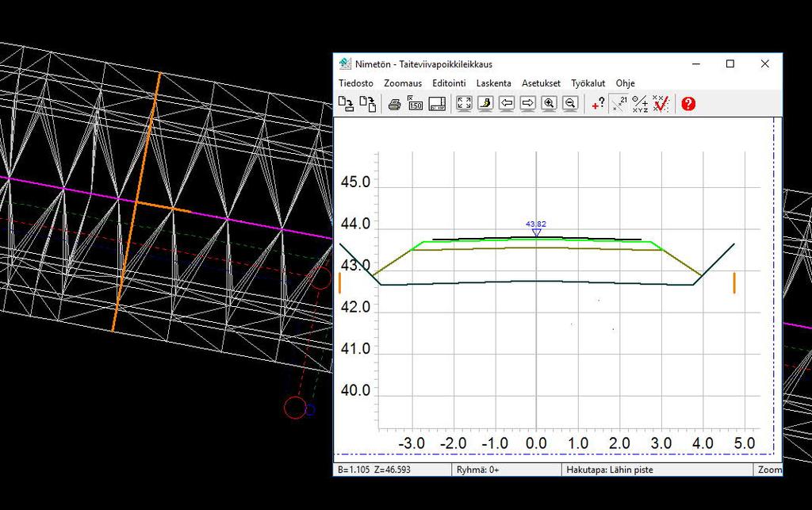Click the left orange boundary marker in section

point(339,282)
